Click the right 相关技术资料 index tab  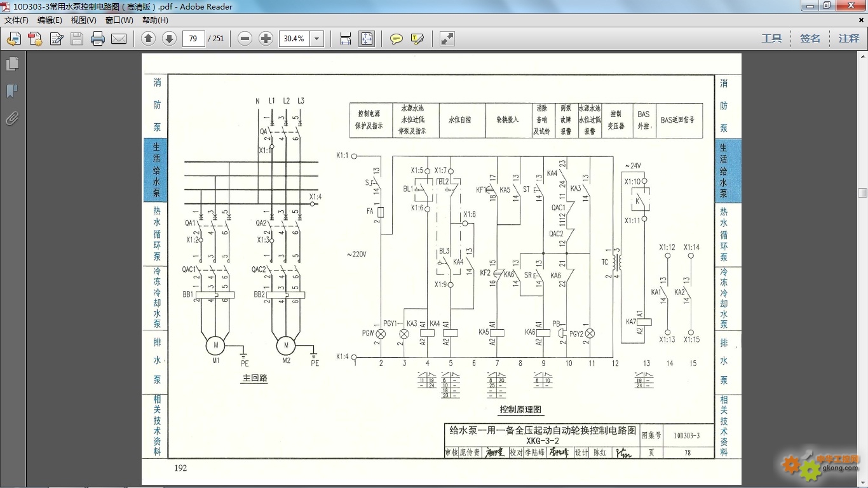click(x=723, y=426)
